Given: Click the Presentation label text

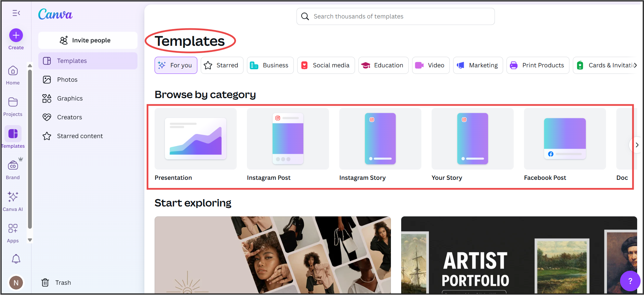Looking at the screenshot, I should tap(173, 178).
